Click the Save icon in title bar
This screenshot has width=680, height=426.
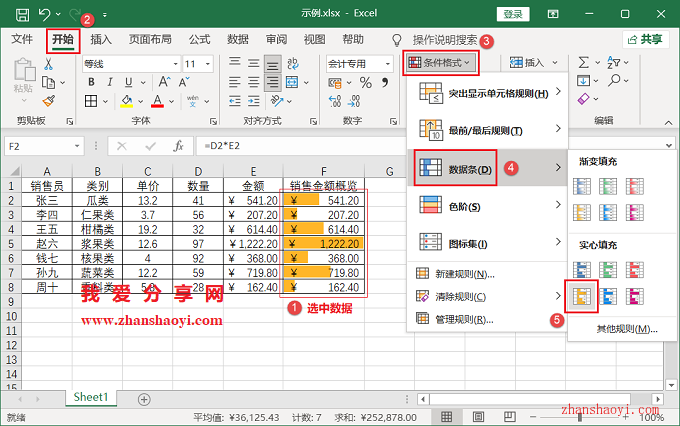point(22,15)
